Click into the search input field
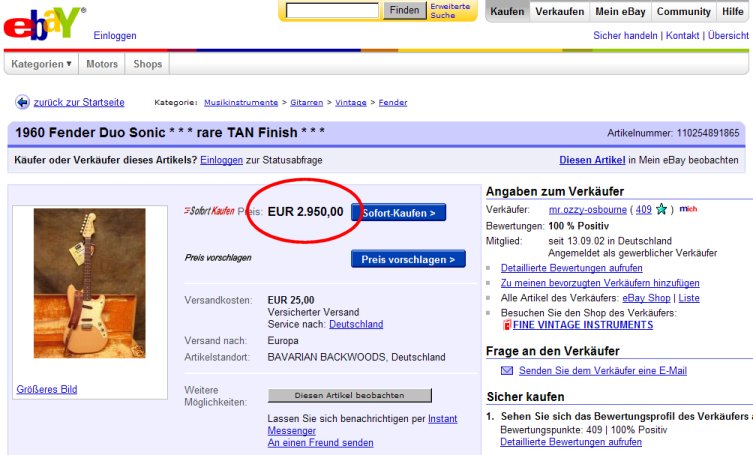 coord(332,11)
